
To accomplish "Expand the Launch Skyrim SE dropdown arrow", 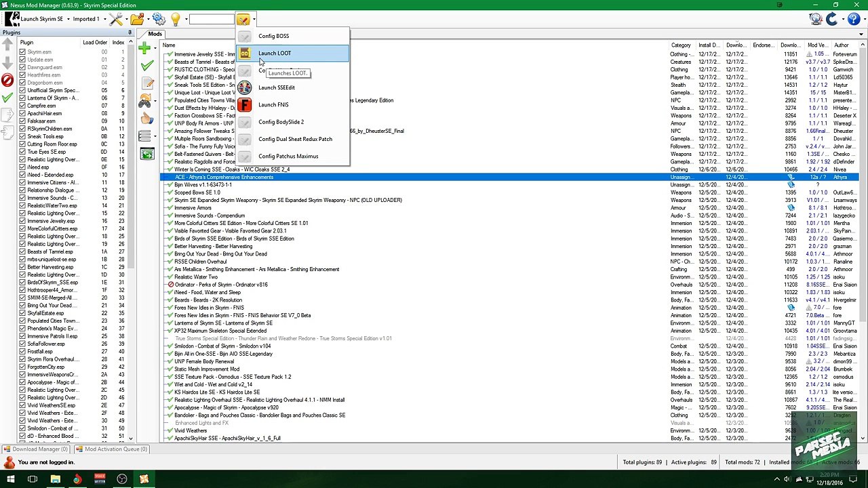I will pyautogui.click(x=67, y=19).
